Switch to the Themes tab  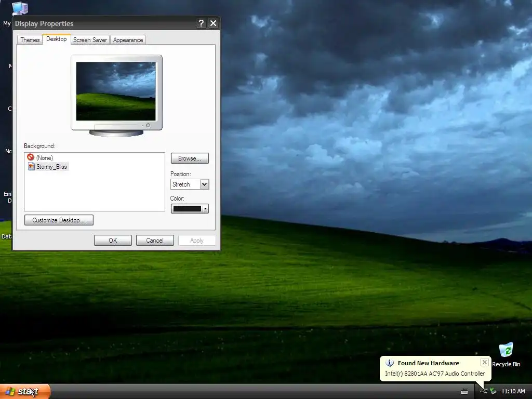coord(30,39)
